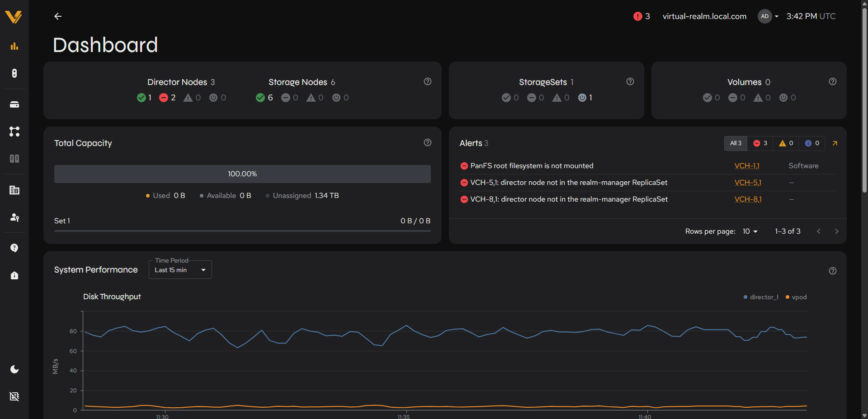The height and width of the screenshot is (419, 868).
Task: Open help for the Total Capacity card
Action: (428, 142)
